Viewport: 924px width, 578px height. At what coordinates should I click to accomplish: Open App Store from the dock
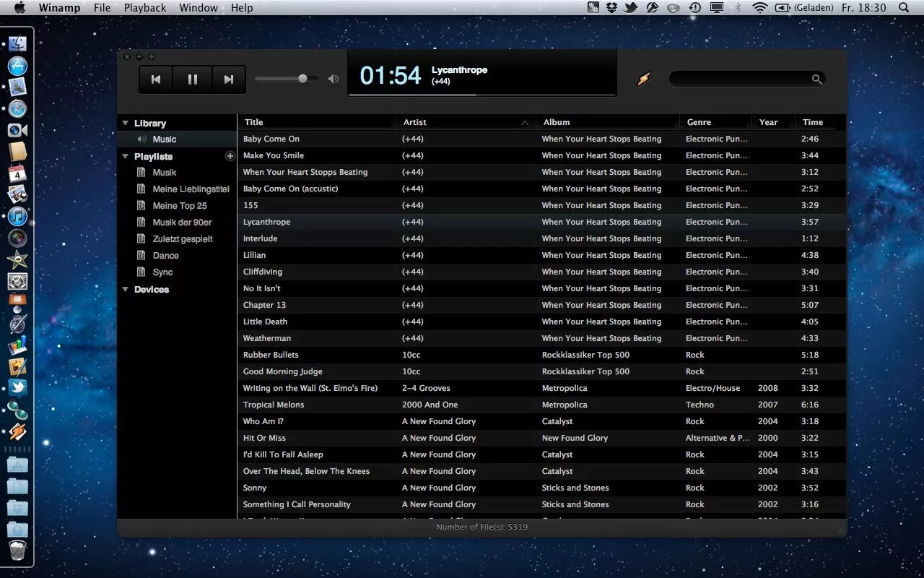17,66
